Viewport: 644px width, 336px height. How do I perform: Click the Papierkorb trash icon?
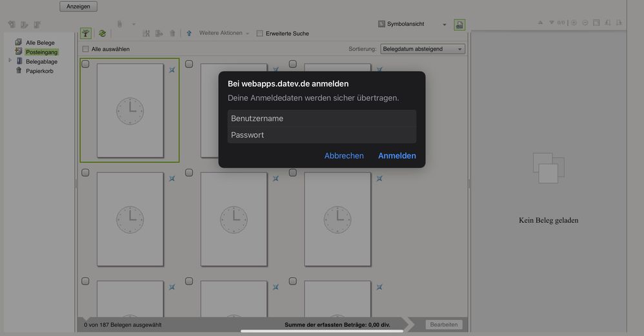tap(19, 70)
